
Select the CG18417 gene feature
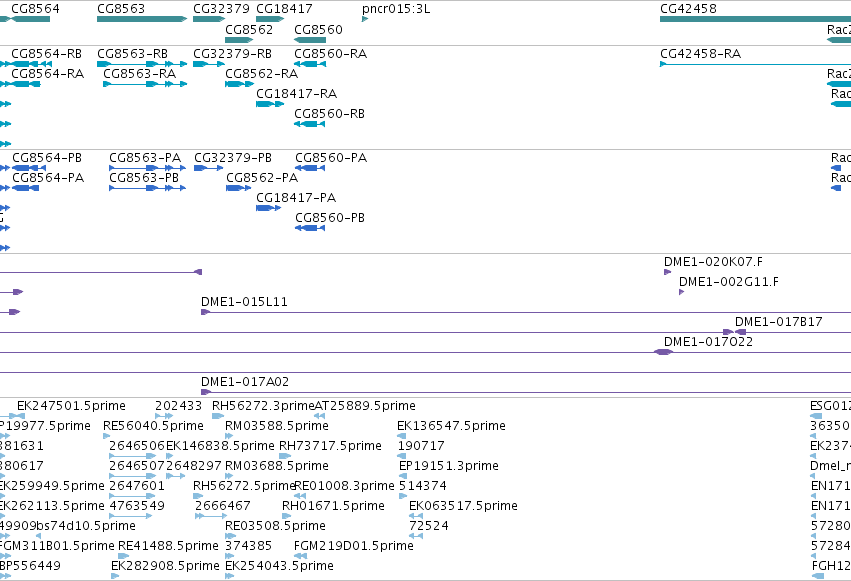[270, 19]
